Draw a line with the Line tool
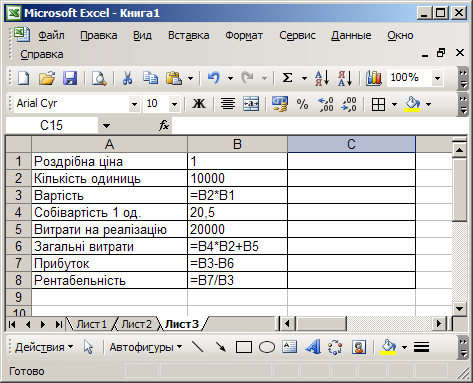 [198, 347]
